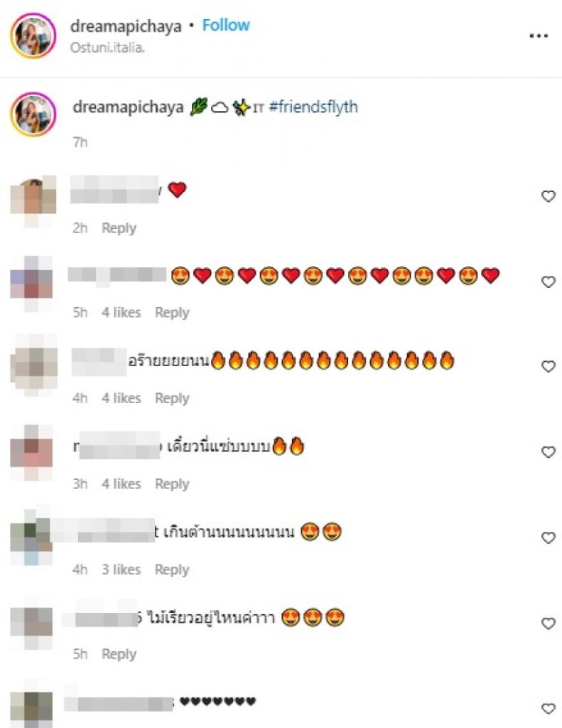Like the comment with many fire emojis
The image size is (562, 728).
(x=548, y=366)
